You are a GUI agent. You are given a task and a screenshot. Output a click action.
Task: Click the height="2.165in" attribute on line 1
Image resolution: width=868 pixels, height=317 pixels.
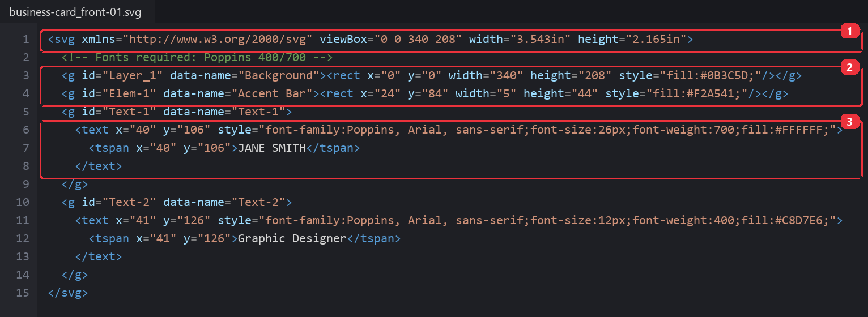(x=632, y=39)
